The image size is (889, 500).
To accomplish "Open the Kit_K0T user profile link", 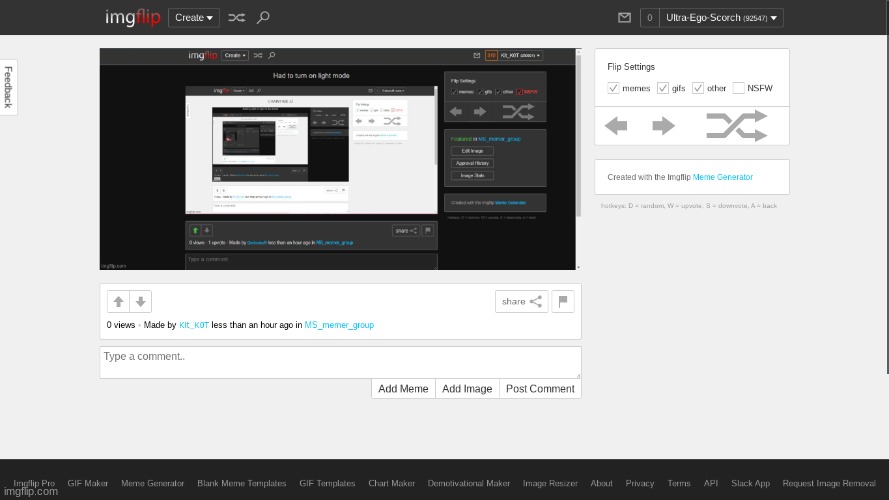I will coord(194,325).
